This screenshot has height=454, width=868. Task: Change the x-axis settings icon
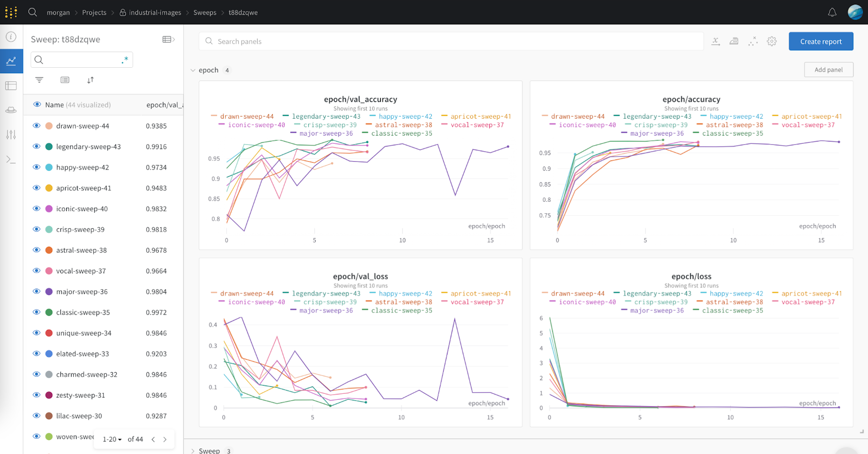pos(716,41)
